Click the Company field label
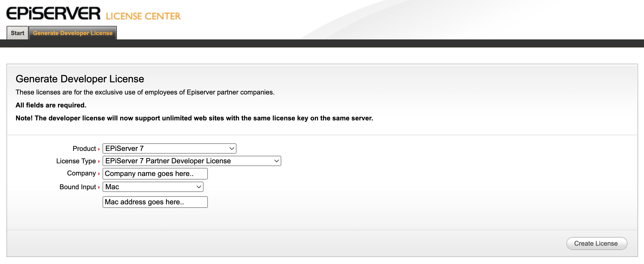 coord(82,173)
